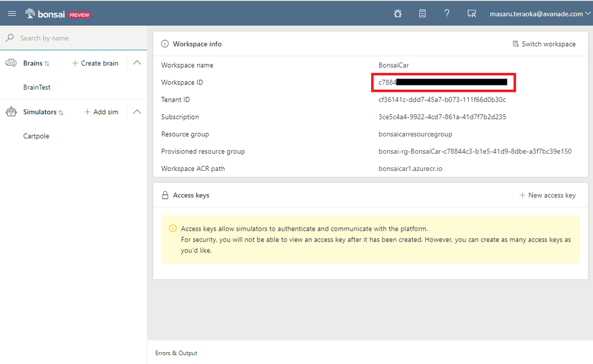Open the documentation clipboard icon
The image size is (593, 364).
coord(423,14)
